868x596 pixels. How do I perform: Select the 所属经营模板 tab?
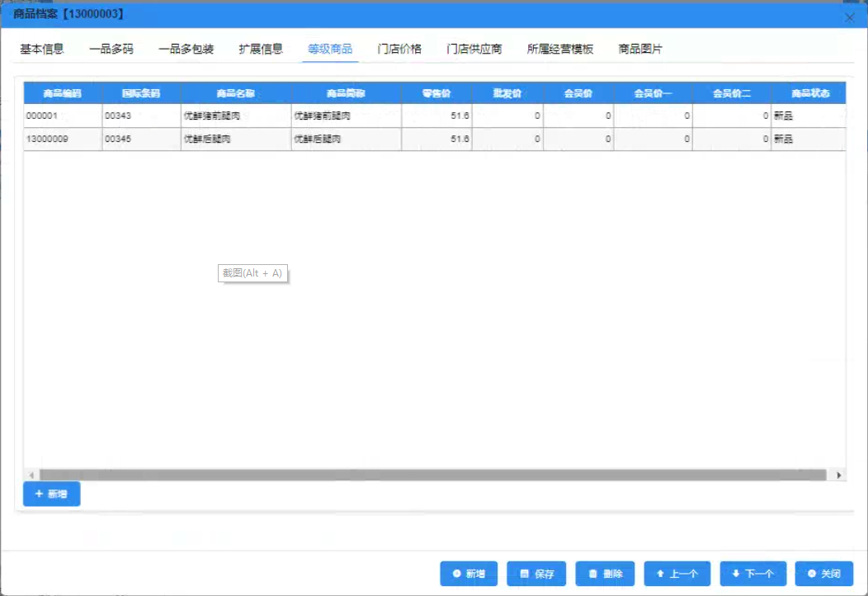click(560, 49)
